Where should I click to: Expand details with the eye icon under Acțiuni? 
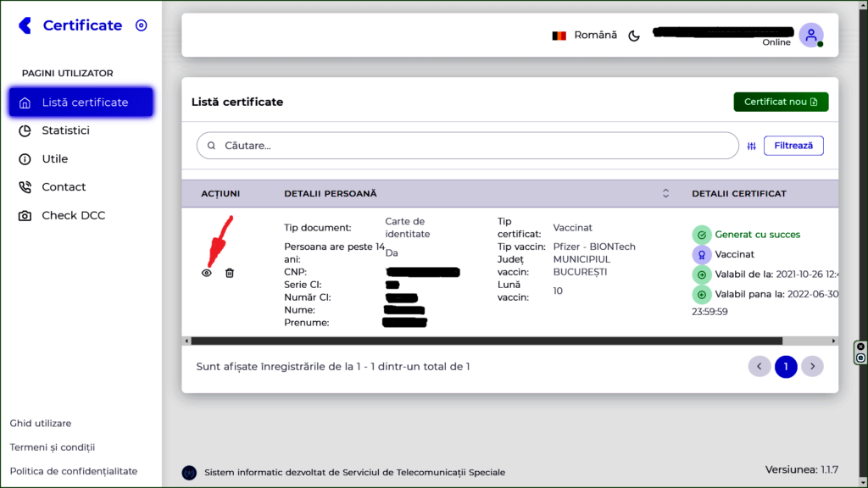(206, 273)
